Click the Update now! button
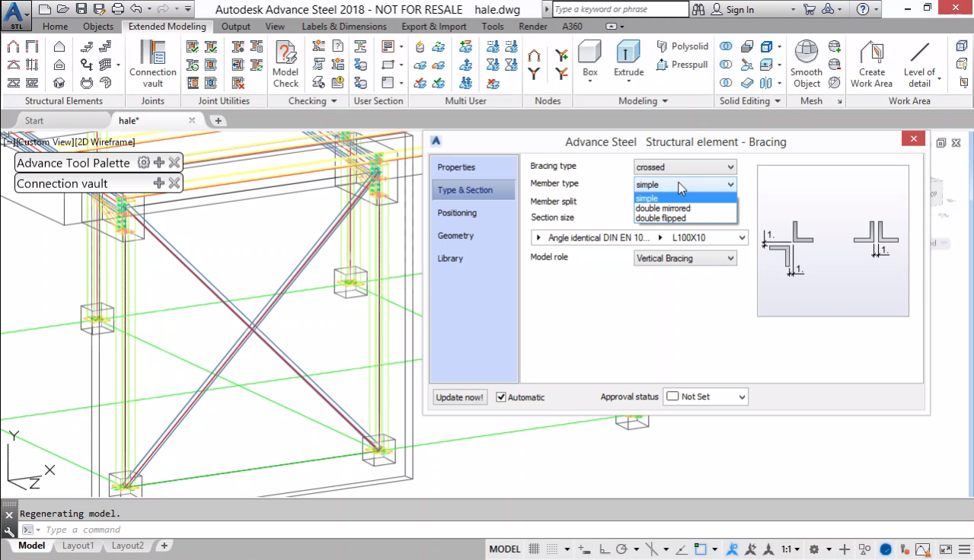This screenshot has width=974, height=560. (460, 397)
